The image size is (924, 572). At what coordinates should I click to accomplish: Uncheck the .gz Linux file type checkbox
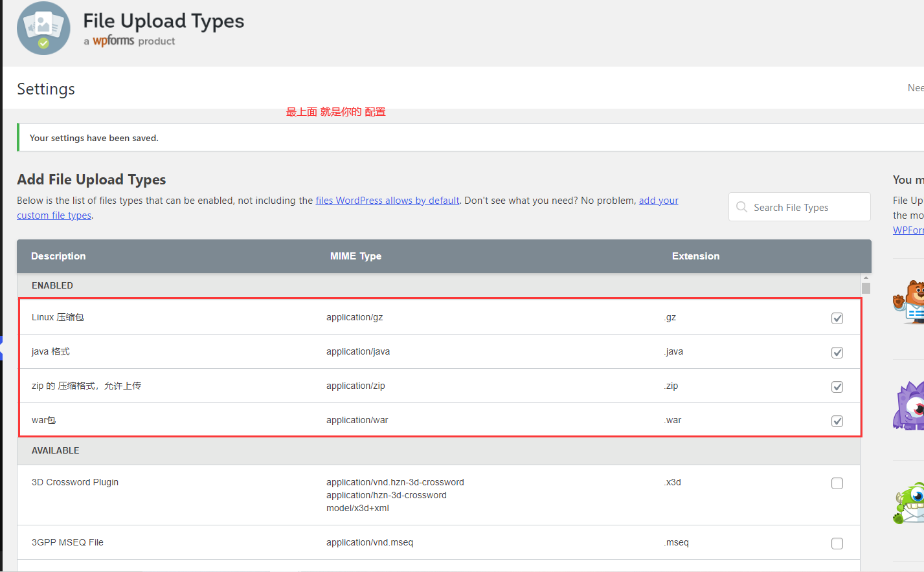tap(837, 318)
